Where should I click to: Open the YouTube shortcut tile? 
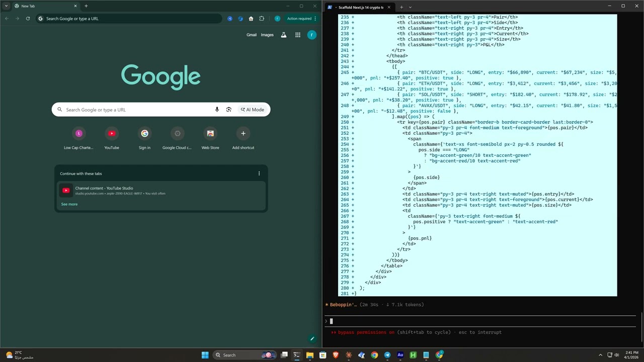[112, 138]
